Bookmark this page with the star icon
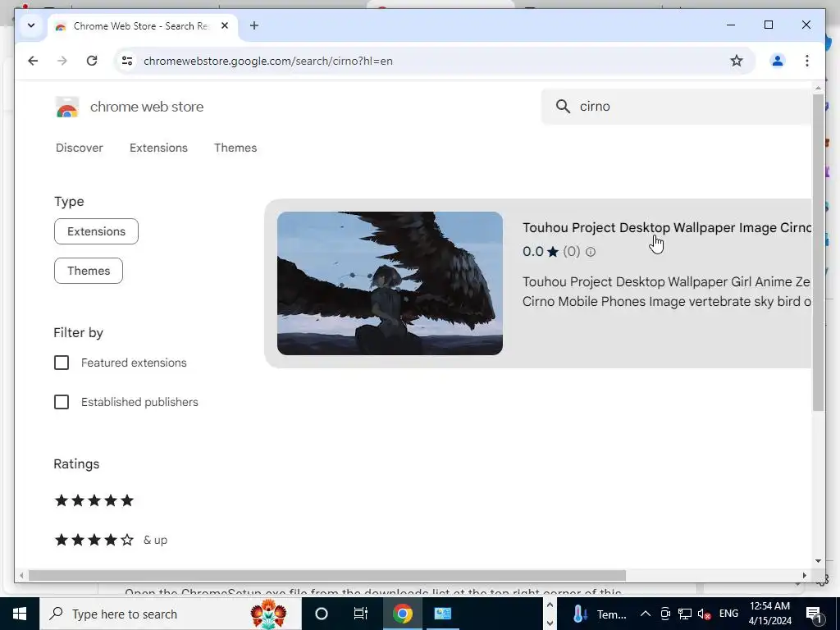 pyautogui.click(x=737, y=61)
